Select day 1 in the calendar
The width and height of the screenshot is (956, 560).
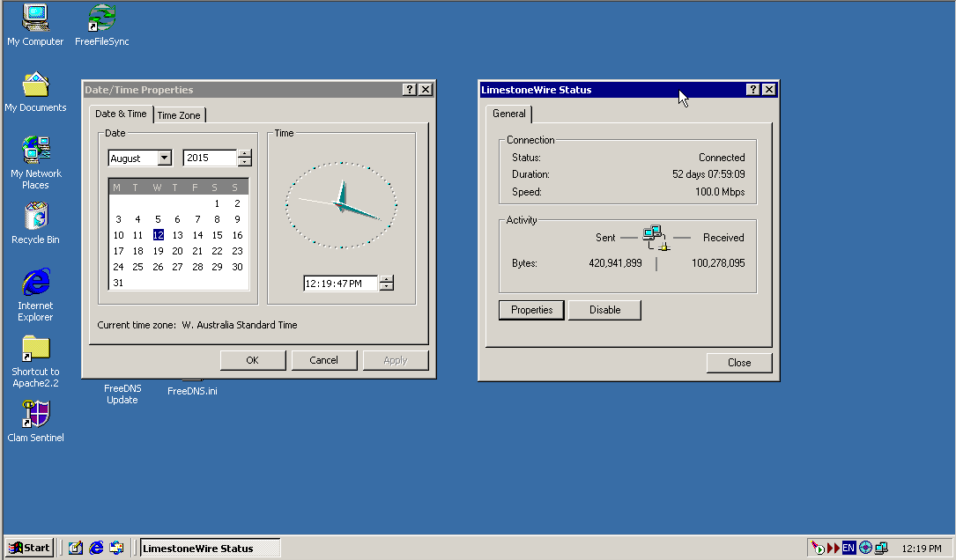coord(217,203)
